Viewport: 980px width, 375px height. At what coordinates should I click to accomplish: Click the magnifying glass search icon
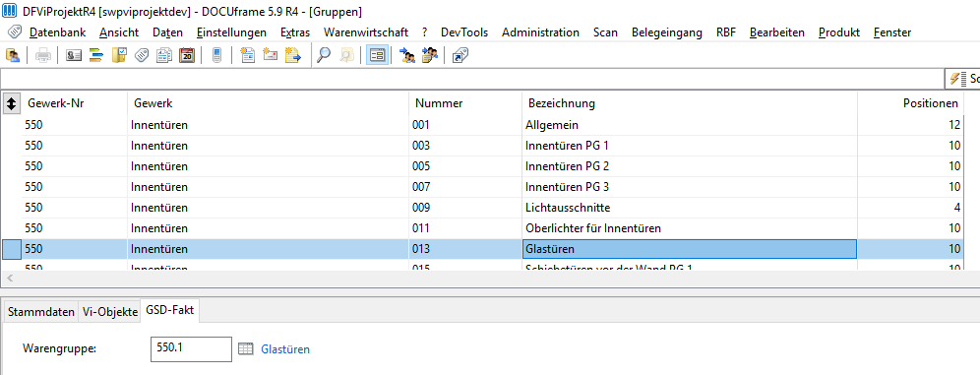[x=323, y=56]
